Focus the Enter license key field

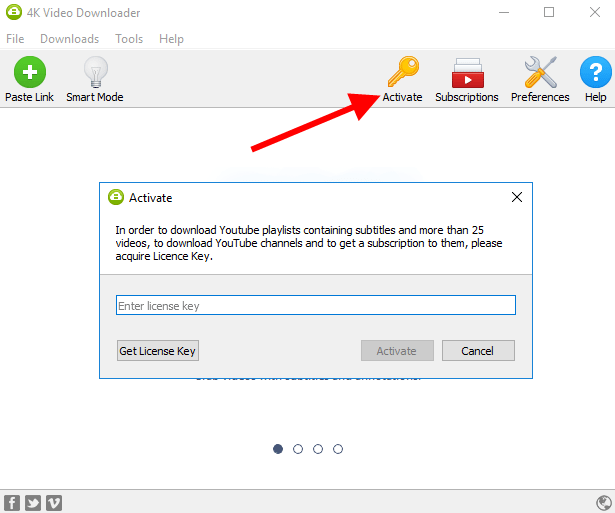click(x=316, y=305)
